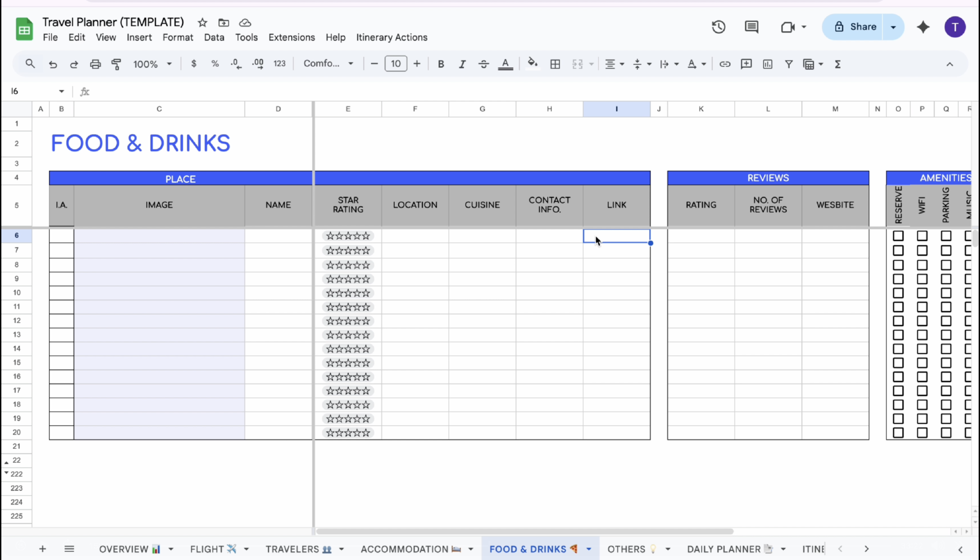The width and height of the screenshot is (980, 560).
Task: Open the fill color bucket
Action: (532, 63)
